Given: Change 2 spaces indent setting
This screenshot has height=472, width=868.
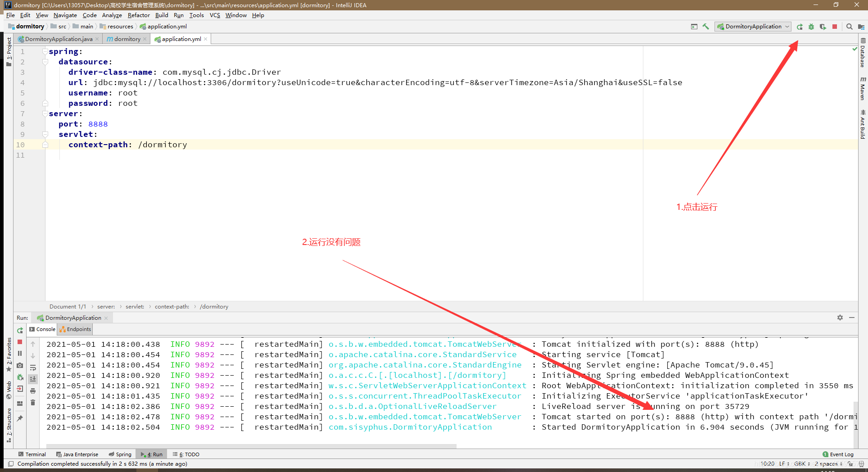Looking at the screenshot, I should tap(828, 463).
